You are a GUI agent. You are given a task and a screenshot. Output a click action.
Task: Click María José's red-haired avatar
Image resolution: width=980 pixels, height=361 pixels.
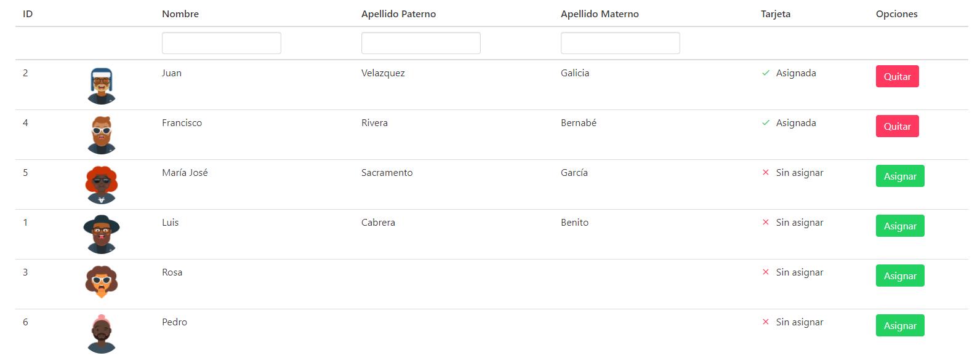click(102, 185)
